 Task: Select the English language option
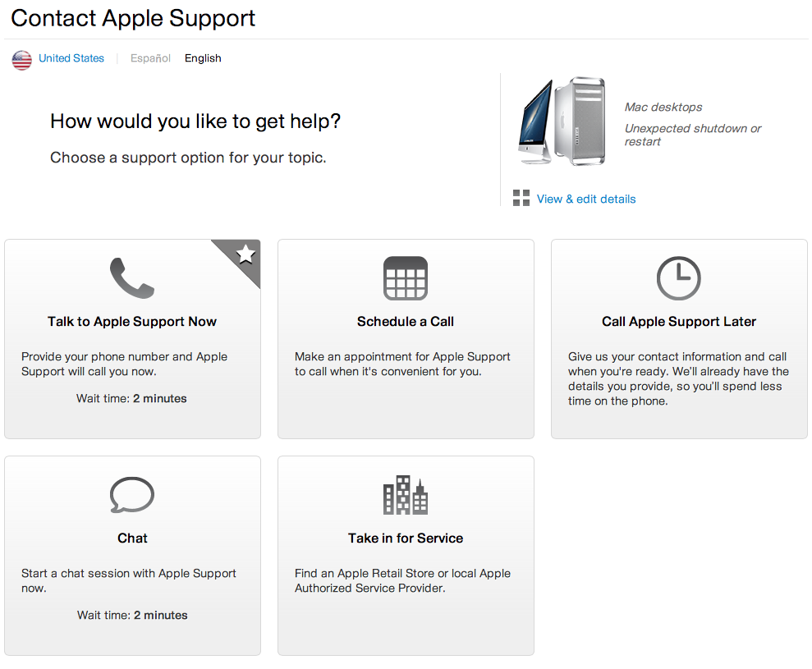[203, 58]
